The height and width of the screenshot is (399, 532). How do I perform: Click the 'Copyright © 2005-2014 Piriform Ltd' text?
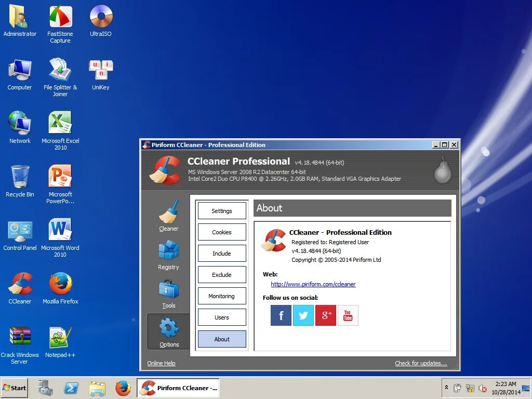[x=336, y=260]
